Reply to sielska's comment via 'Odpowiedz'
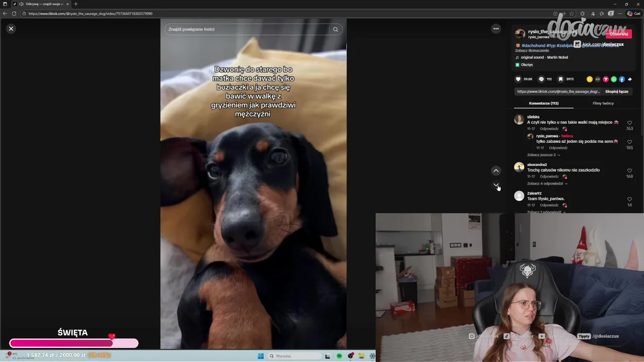This screenshot has height=362, width=644. [549, 129]
